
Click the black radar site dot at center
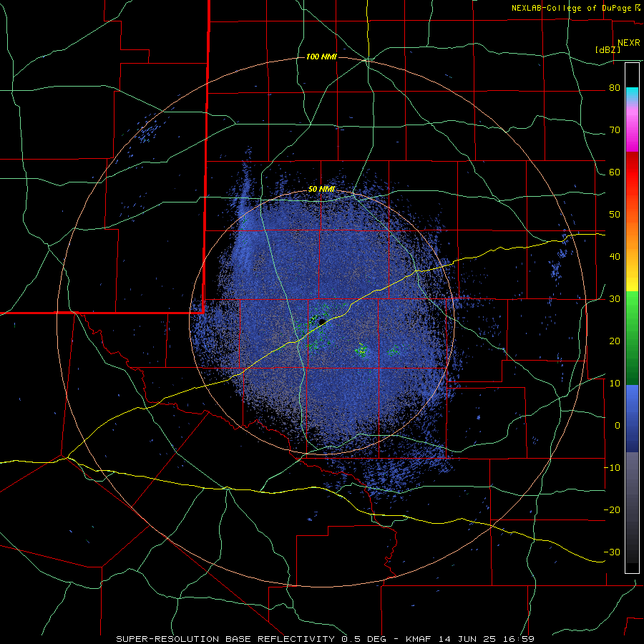click(322, 321)
